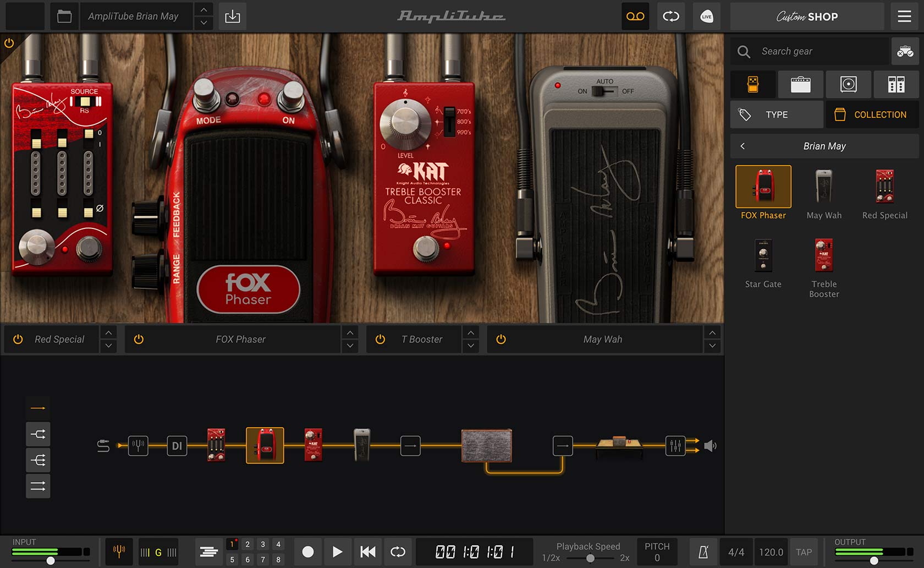
Task: Switch FOX Phaser slot to next model
Action: (x=350, y=346)
